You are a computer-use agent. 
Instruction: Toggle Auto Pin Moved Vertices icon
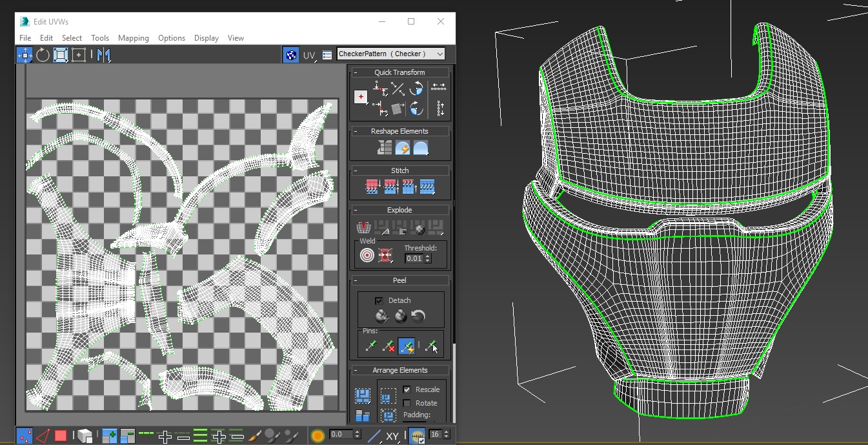pos(407,347)
